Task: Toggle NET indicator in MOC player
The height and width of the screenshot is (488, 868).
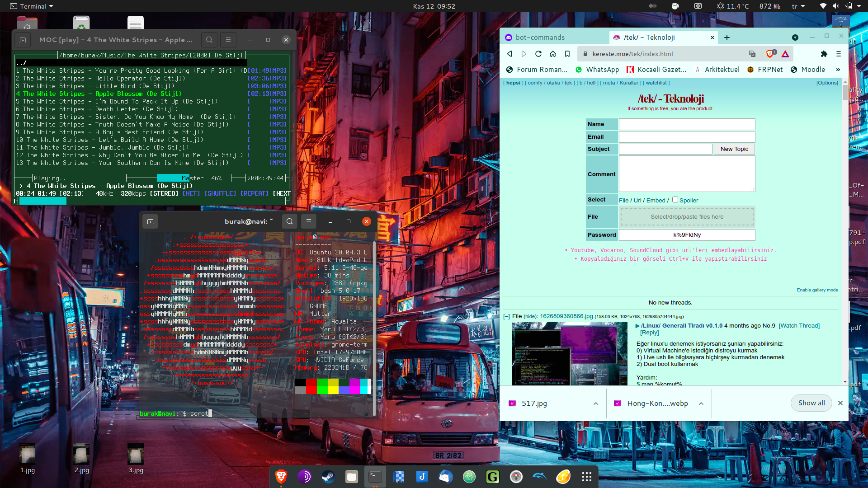Action: point(191,193)
